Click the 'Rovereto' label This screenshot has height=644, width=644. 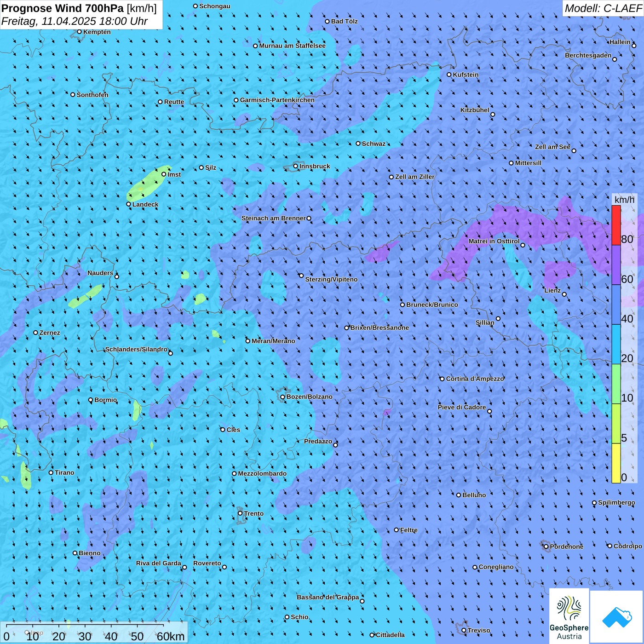point(207,563)
